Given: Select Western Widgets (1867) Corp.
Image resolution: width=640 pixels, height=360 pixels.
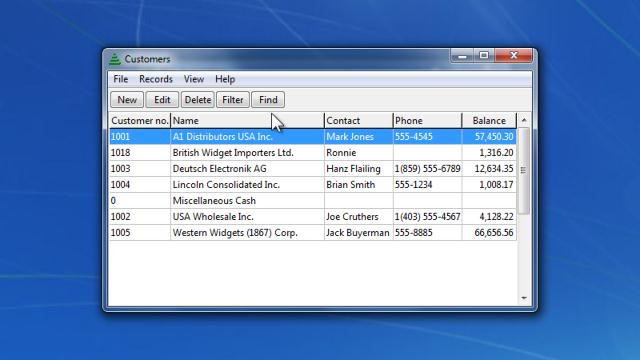Looking at the screenshot, I should coord(247,233).
